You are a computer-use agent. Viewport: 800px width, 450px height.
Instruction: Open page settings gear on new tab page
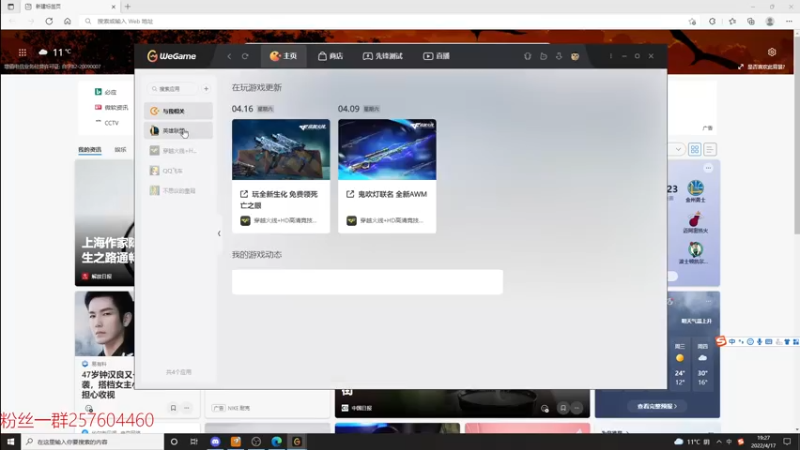pyautogui.click(x=771, y=52)
